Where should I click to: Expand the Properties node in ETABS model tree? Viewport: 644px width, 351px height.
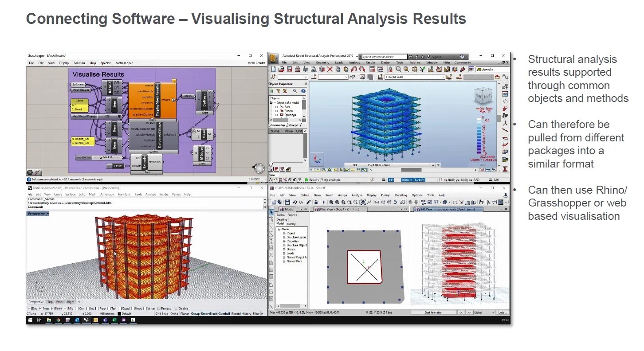click(284, 241)
